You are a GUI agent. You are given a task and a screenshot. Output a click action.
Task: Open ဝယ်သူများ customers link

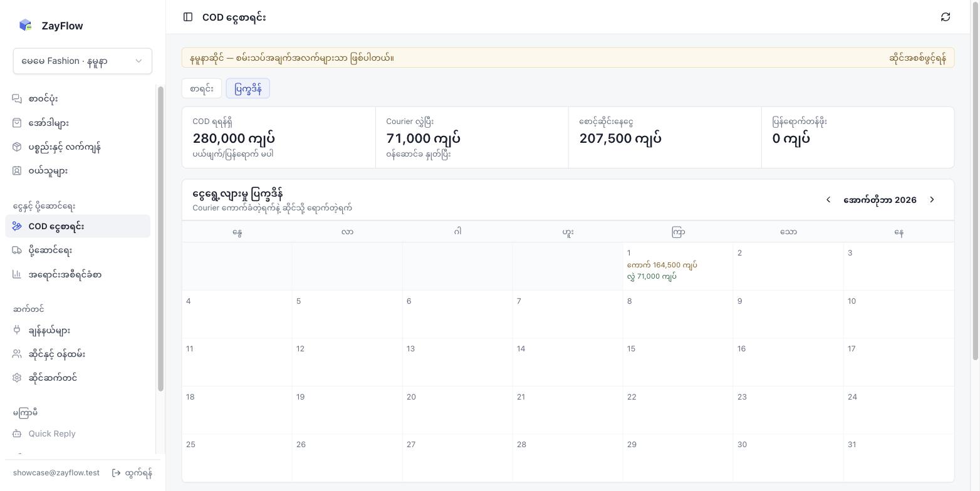click(78, 170)
